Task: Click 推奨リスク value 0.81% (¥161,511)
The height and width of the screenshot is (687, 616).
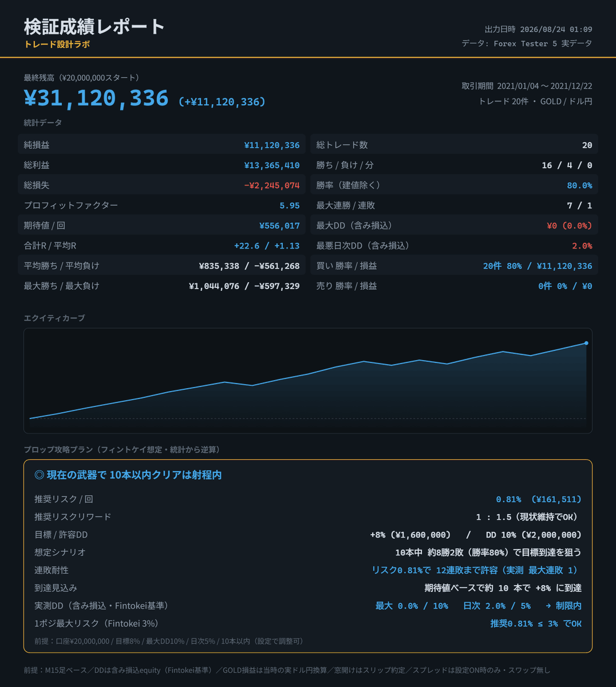Action: point(539,499)
